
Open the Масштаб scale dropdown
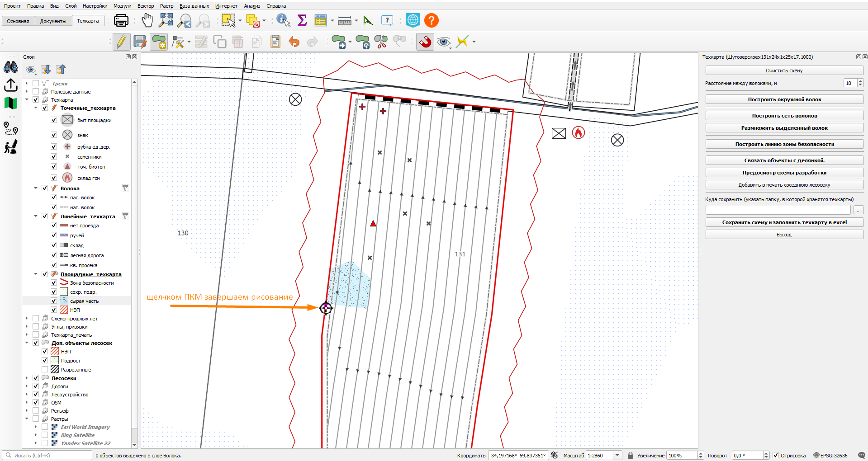click(617, 456)
